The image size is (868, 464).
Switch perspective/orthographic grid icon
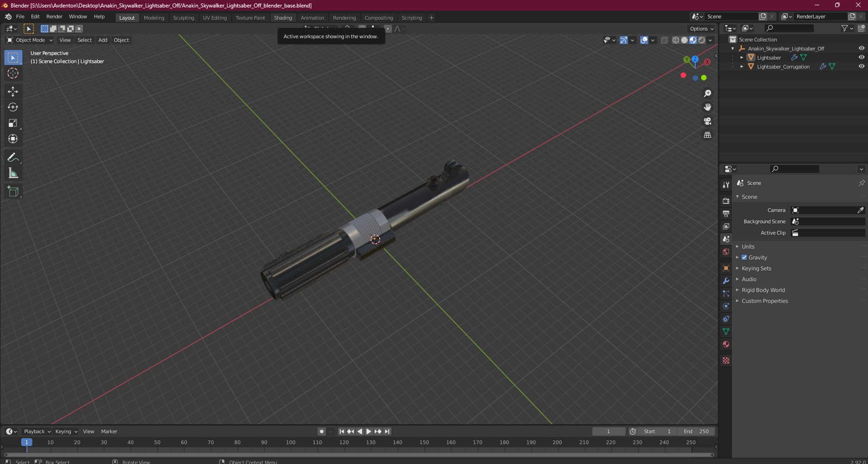(708, 135)
